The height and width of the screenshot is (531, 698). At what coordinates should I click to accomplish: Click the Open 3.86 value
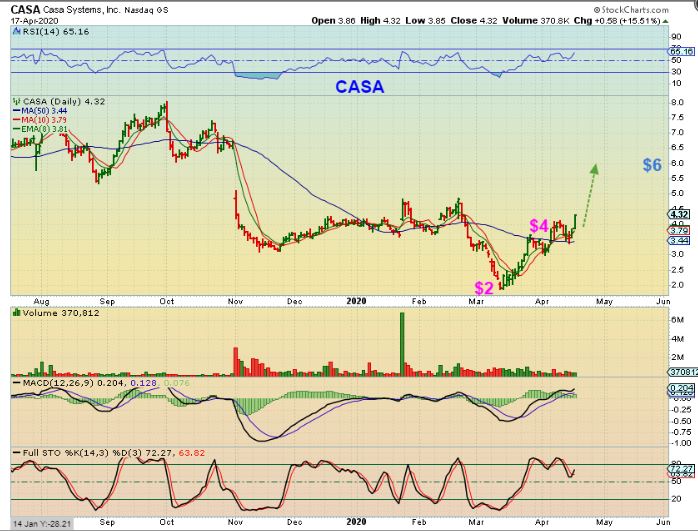[x=333, y=20]
